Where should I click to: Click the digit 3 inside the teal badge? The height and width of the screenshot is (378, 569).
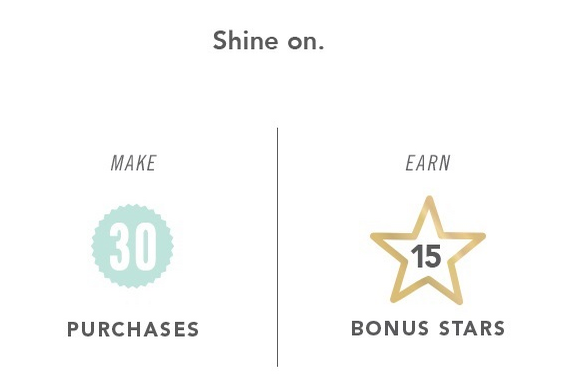(x=121, y=246)
